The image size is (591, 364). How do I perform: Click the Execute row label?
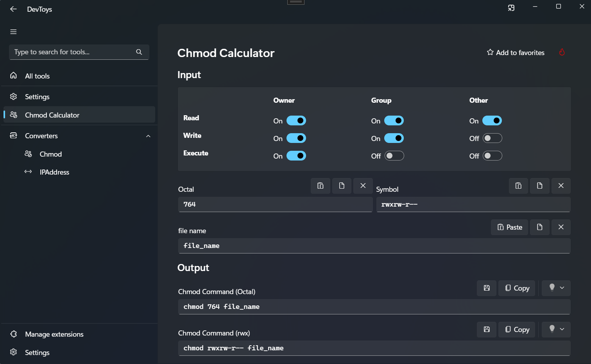pyautogui.click(x=196, y=153)
